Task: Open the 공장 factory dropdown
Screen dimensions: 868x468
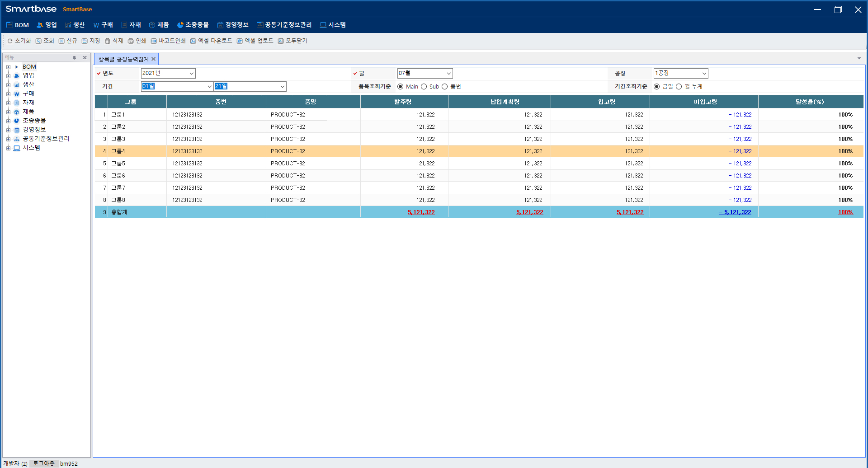Action: [x=704, y=73]
